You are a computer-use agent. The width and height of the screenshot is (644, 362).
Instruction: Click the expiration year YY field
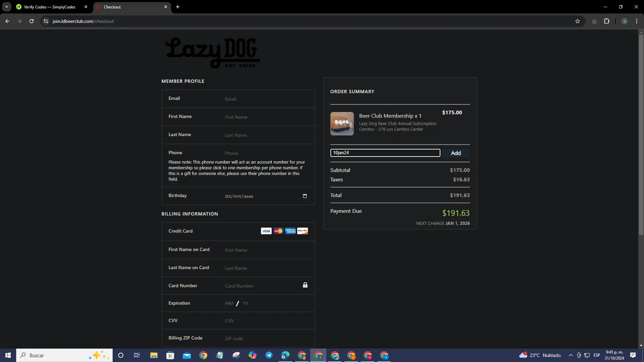(246, 303)
